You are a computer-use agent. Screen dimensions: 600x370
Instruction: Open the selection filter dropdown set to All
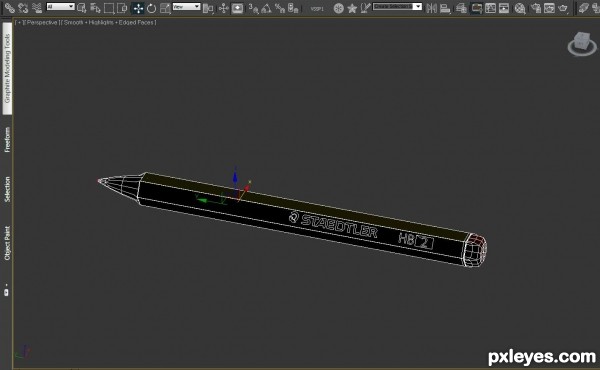pyautogui.click(x=60, y=7)
